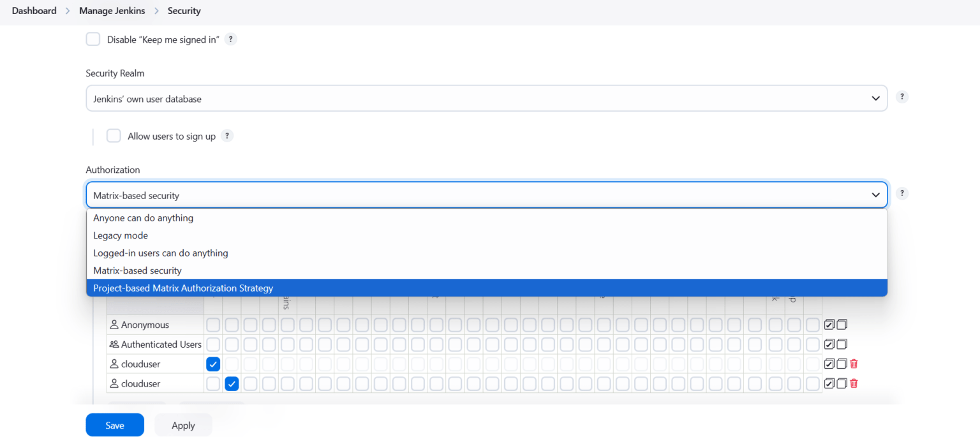The width and height of the screenshot is (980, 437).
Task: Open Manage Jenkins from the breadcrumb
Action: (112, 10)
